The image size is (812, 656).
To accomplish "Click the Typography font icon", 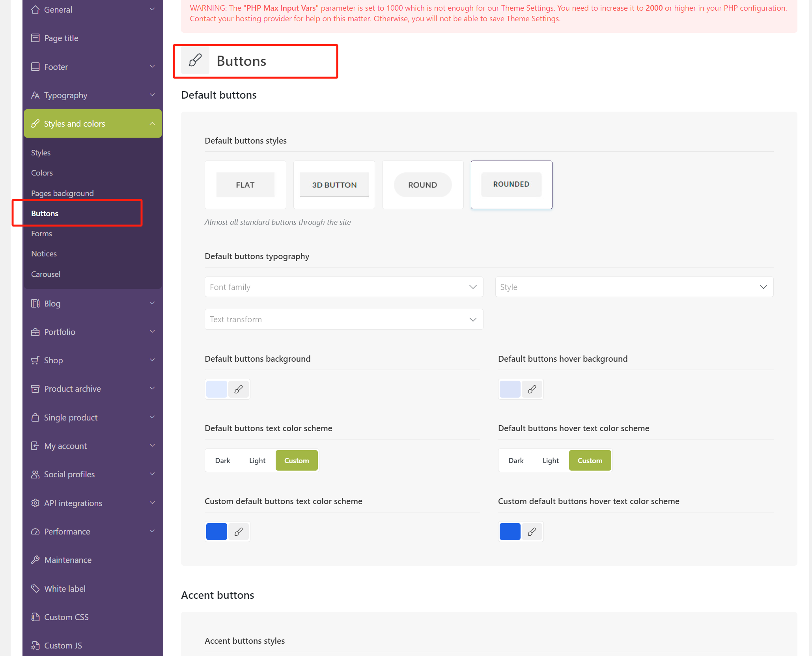I will pyautogui.click(x=35, y=95).
